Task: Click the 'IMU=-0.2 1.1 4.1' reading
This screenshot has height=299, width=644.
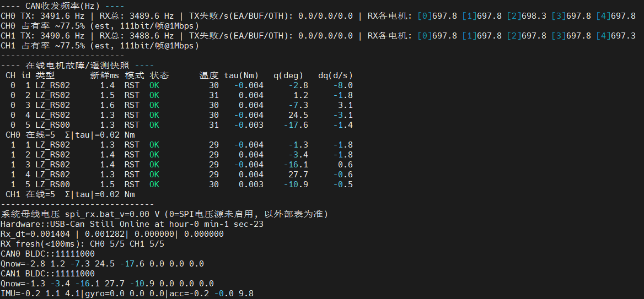Action: click(40, 293)
